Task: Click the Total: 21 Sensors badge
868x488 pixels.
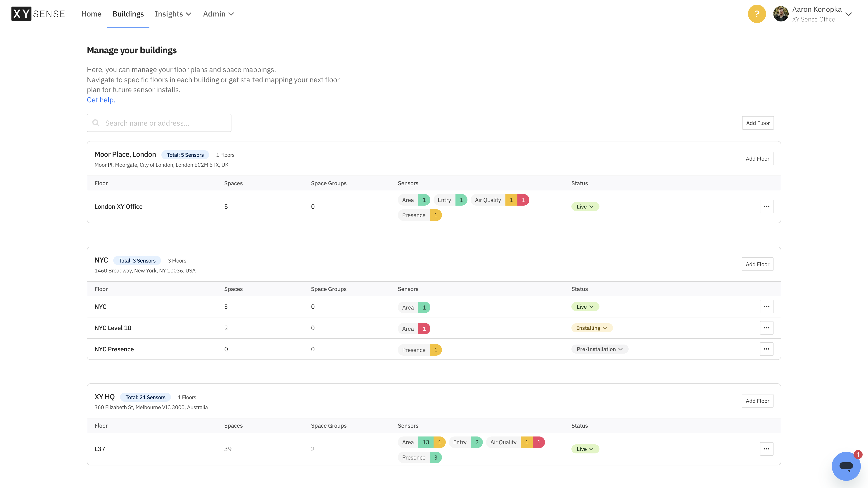Action: click(146, 397)
